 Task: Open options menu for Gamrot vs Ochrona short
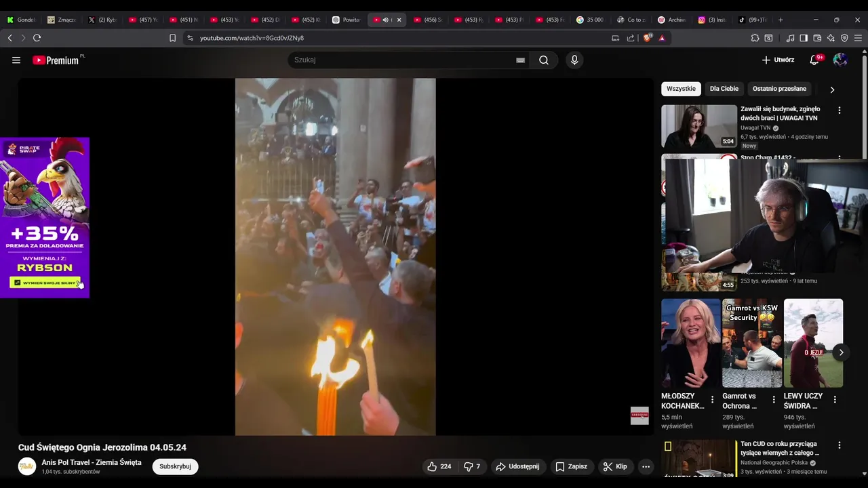click(774, 400)
